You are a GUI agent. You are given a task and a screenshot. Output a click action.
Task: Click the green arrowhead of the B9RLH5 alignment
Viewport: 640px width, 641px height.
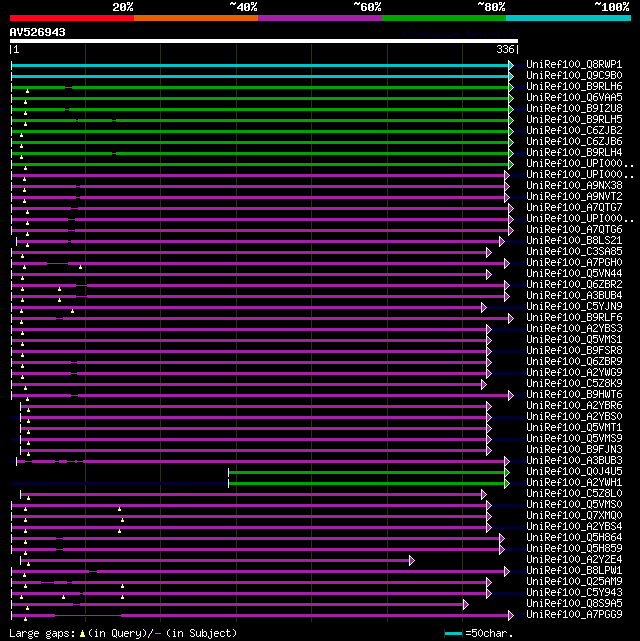511,121
